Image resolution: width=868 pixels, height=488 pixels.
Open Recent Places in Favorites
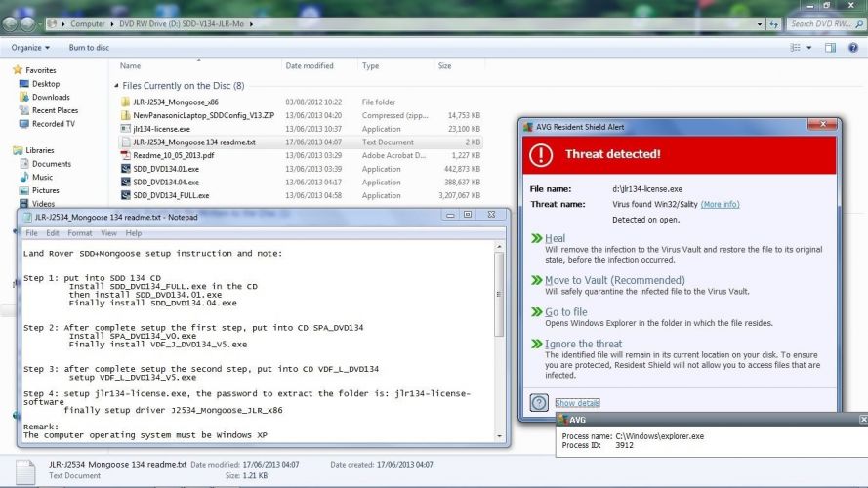[x=55, y=110]
